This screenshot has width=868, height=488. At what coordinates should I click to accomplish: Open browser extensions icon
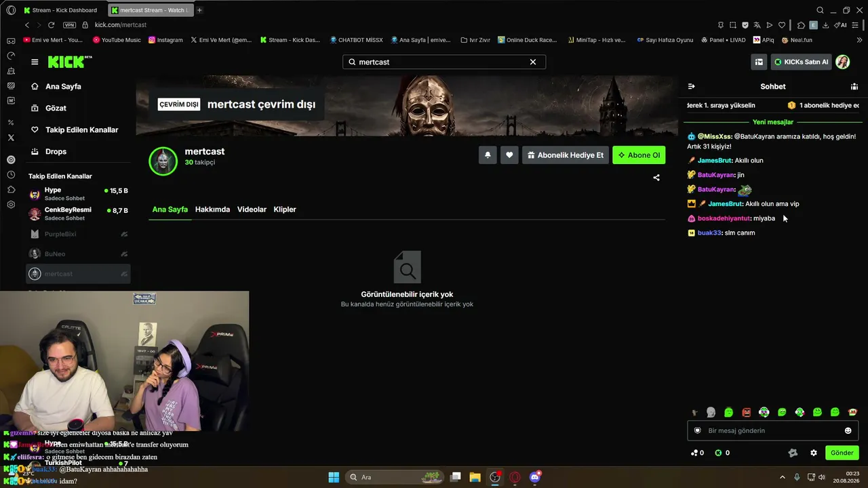point(801,25)
